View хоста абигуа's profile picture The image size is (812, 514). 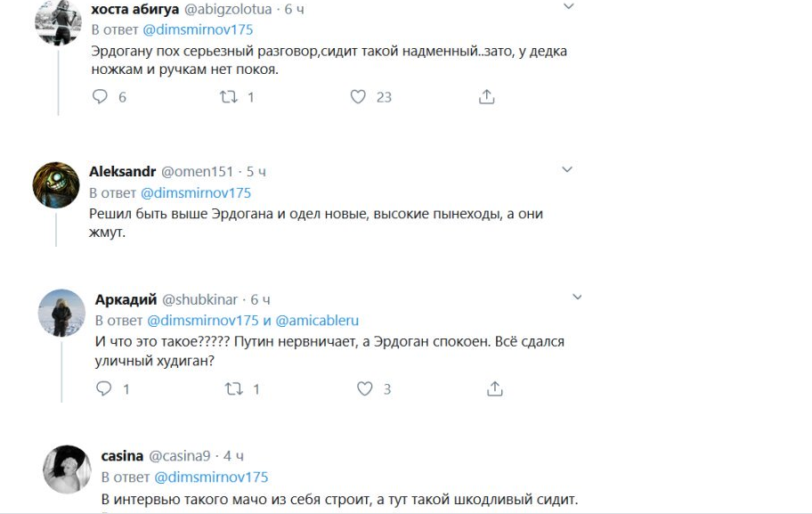click(x=58, y=22)
